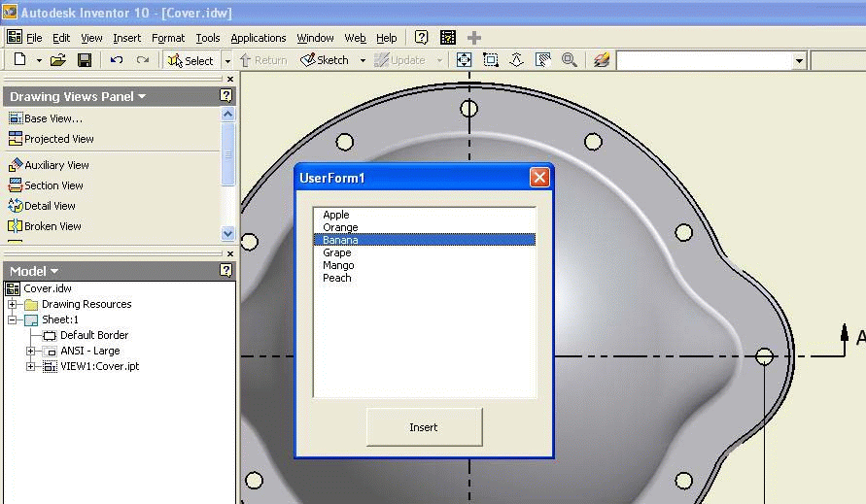Select Mango in the UserForm1 list
This screenshot has height=504, width=866.
click(424, 265)
